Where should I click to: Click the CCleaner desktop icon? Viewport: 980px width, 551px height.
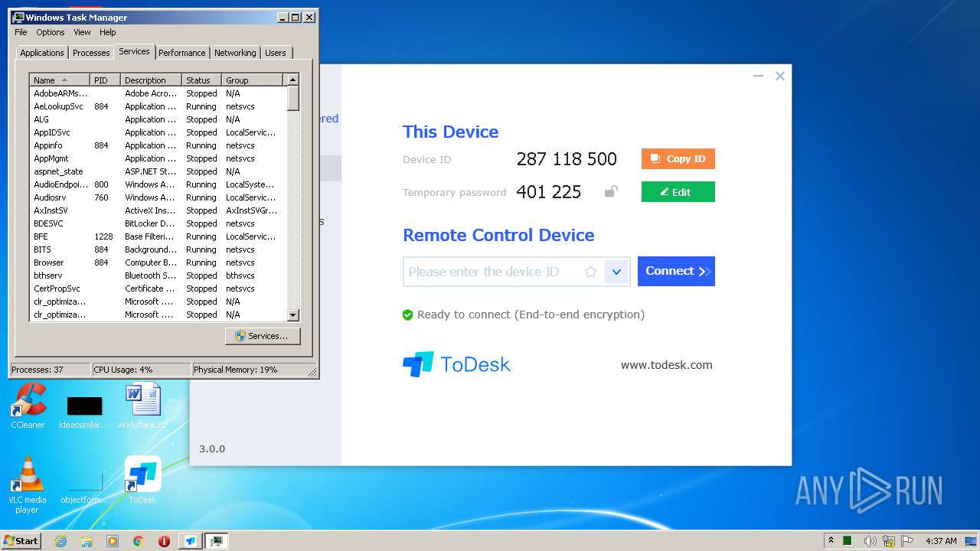[28, 405]
